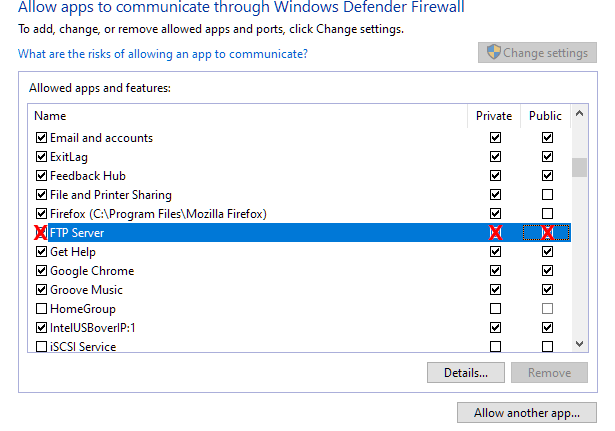Uncheck the ExitLag app checkbox
Screen dimensions: 615x431
click(x=41, y=157)
